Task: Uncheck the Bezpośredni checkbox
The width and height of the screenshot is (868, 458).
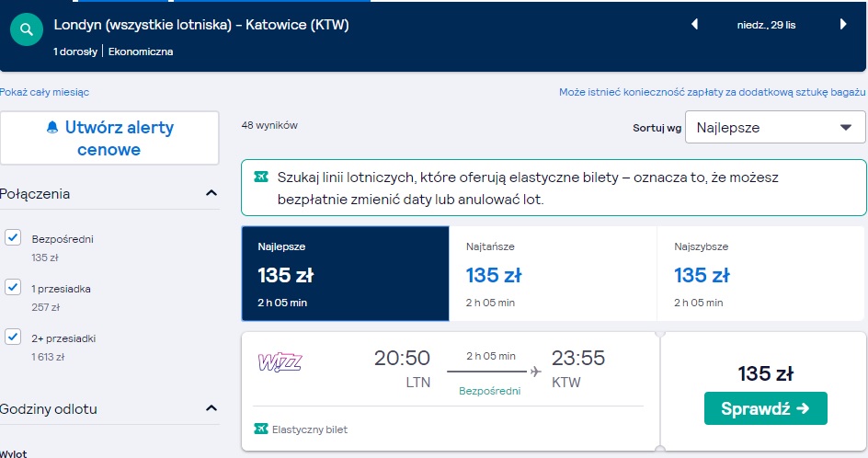Action: point(13,237)
